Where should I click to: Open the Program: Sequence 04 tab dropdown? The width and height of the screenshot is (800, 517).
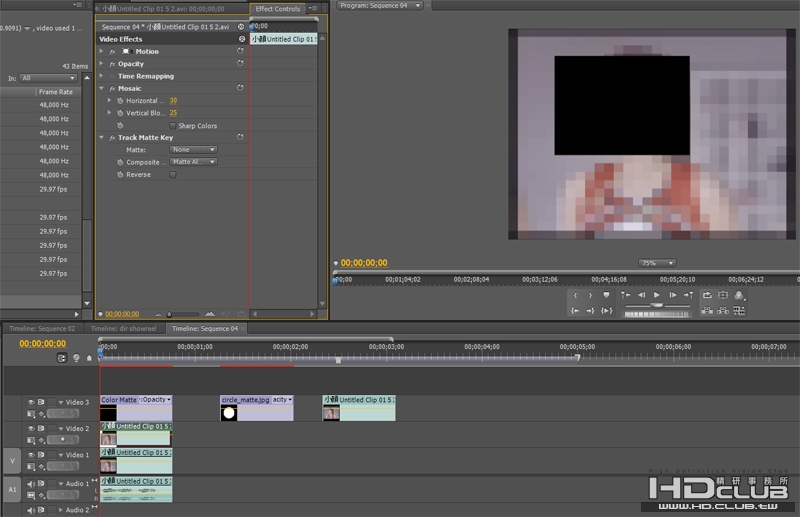(418, 6)
